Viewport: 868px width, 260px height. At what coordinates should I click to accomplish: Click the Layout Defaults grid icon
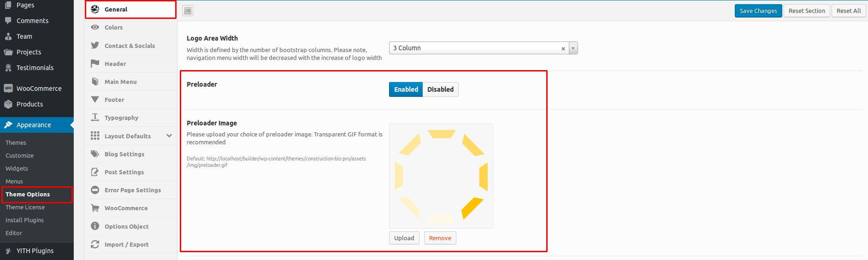pyautogui.click(x=95, y=136)
